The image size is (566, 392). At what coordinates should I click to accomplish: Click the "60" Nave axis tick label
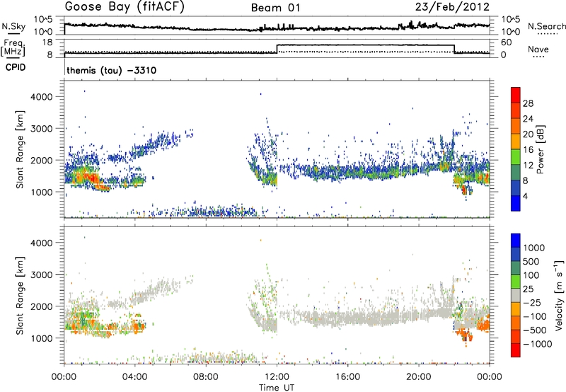(506, 42)
